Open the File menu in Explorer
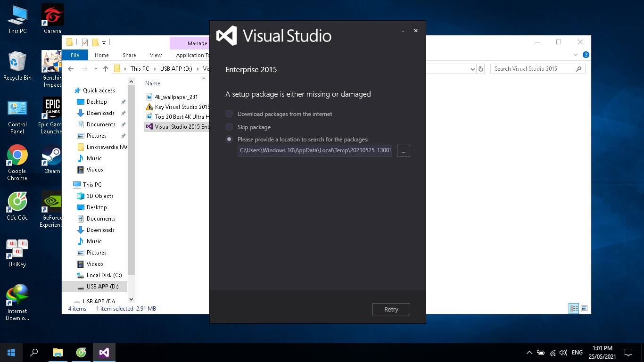 pos(74,55)
